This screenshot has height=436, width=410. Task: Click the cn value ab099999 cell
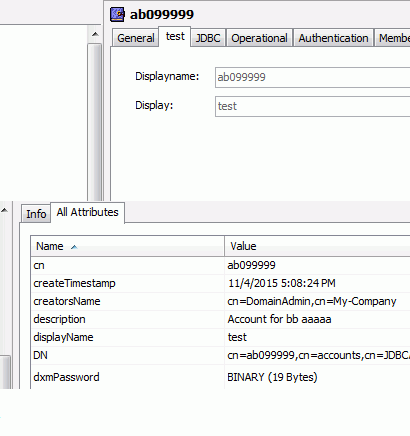[x=317, y=265]
